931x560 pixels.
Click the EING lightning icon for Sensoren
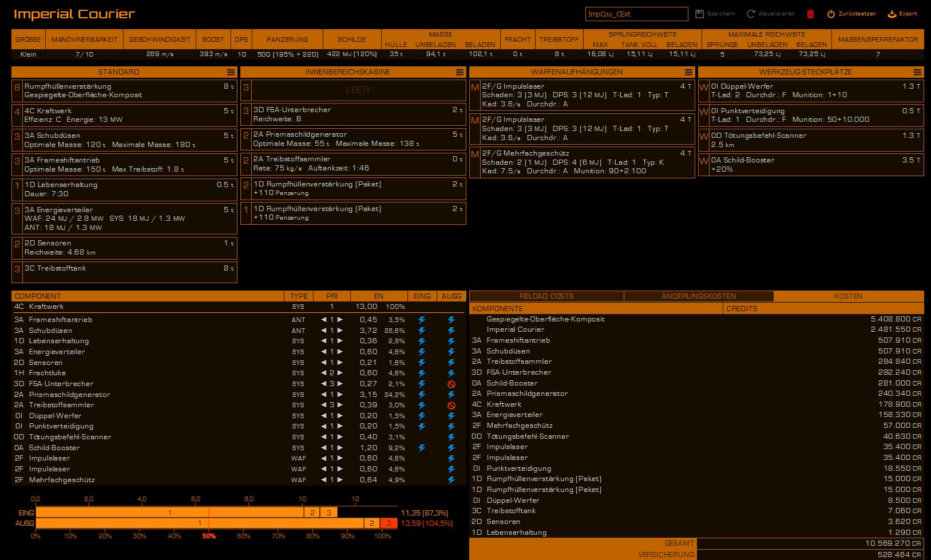coord(422,363)
